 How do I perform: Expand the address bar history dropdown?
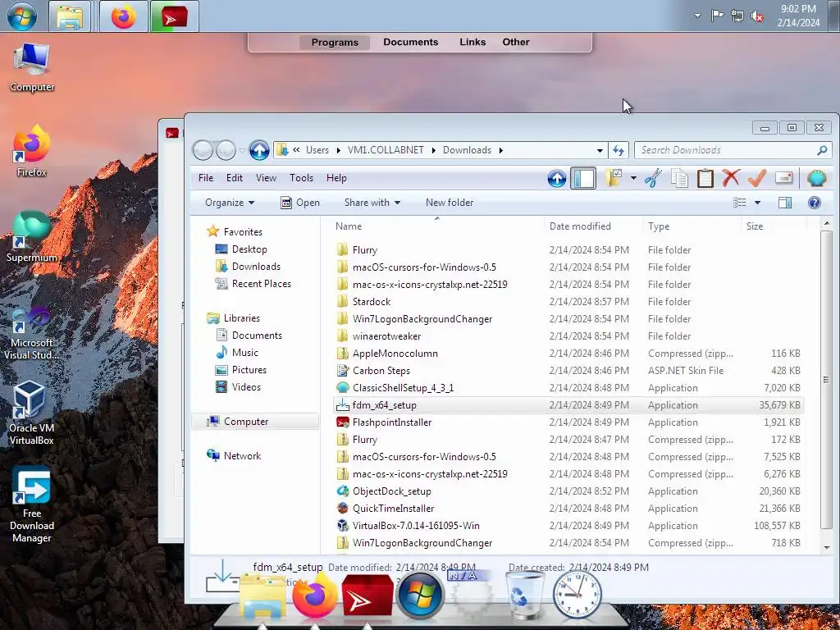[600, 151]
